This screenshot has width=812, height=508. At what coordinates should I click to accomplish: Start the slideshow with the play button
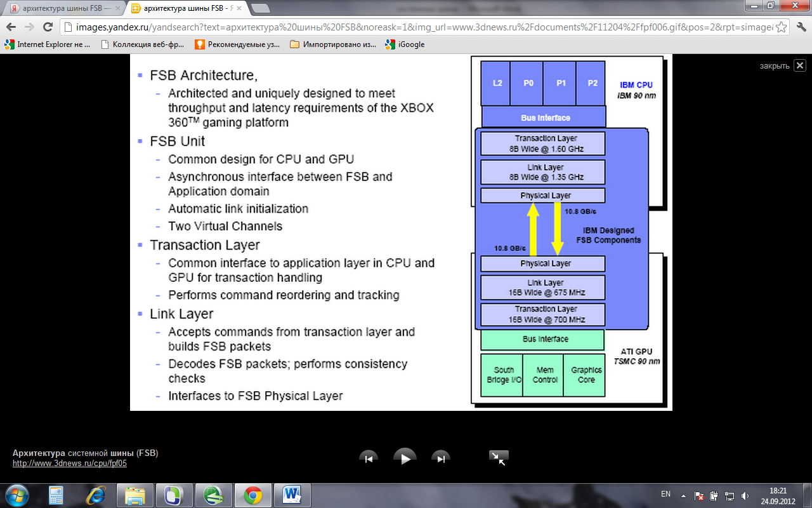(x=405, y=458)
